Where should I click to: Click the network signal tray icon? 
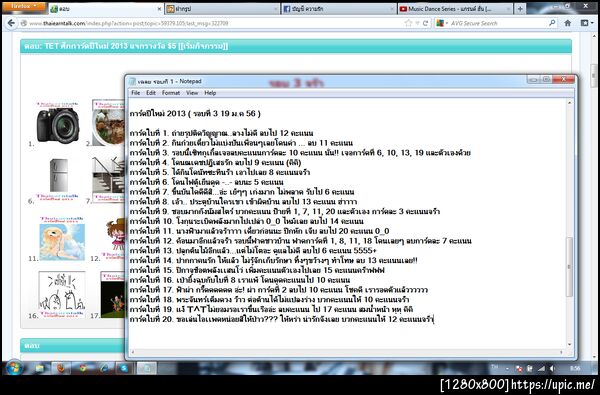[x=541, y=369]
